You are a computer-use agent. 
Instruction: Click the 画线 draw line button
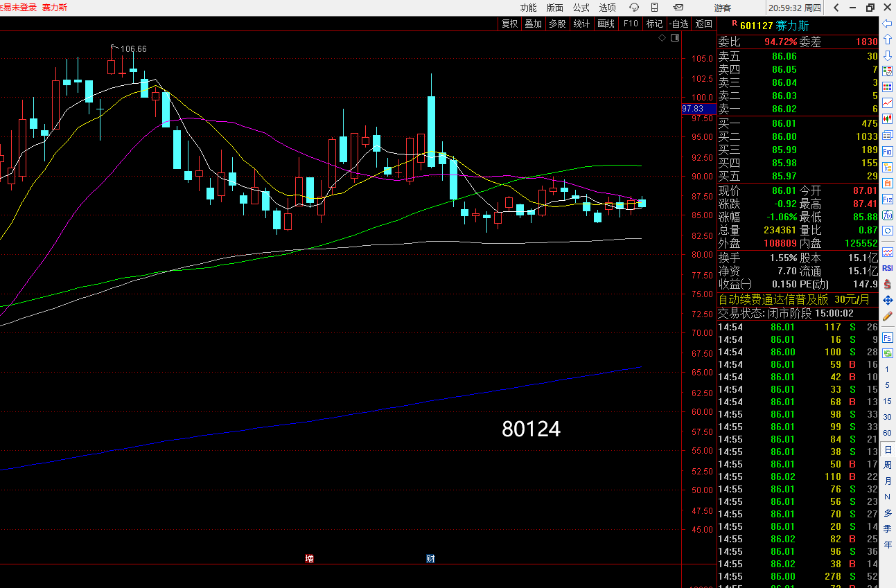point(606,24)
